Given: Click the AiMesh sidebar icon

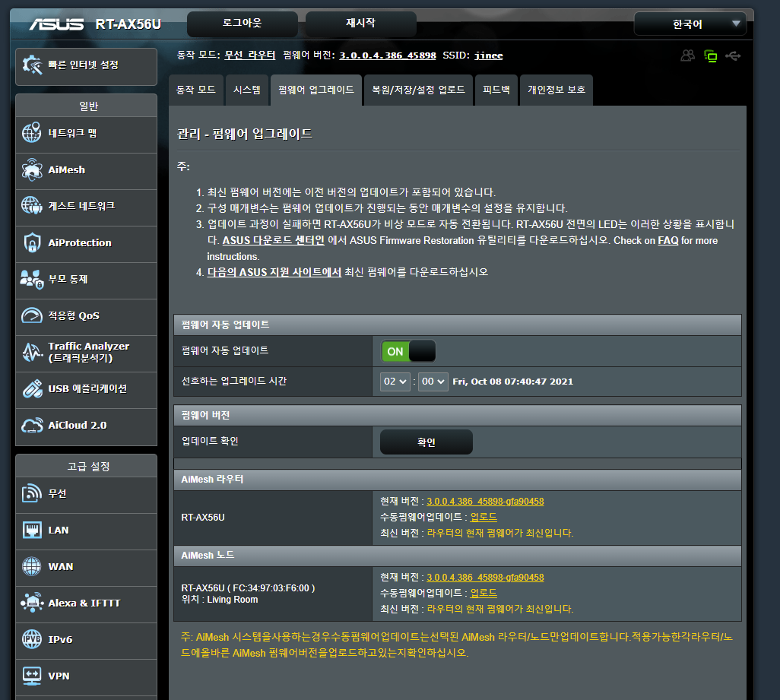Looking at the screenshot, I should 32,169.
